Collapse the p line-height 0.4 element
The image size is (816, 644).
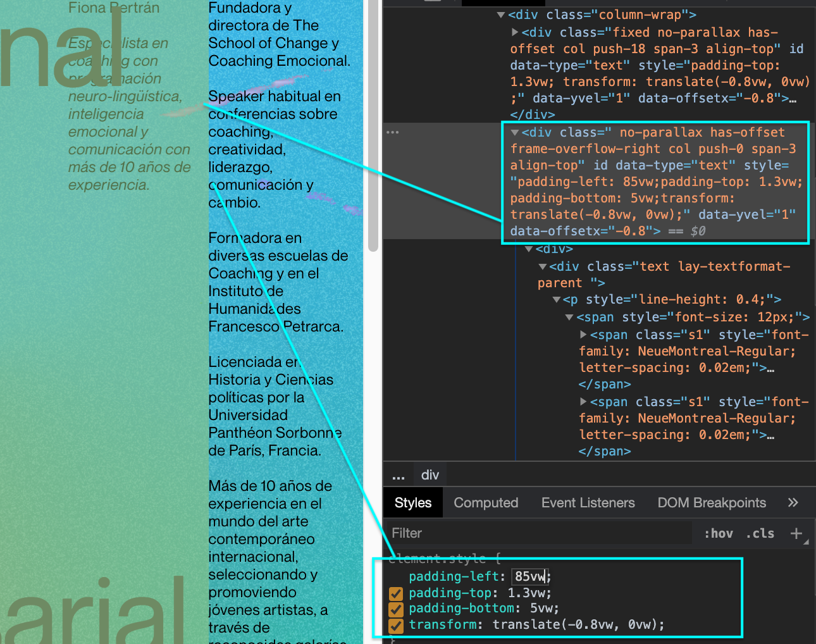coord(557,300)
